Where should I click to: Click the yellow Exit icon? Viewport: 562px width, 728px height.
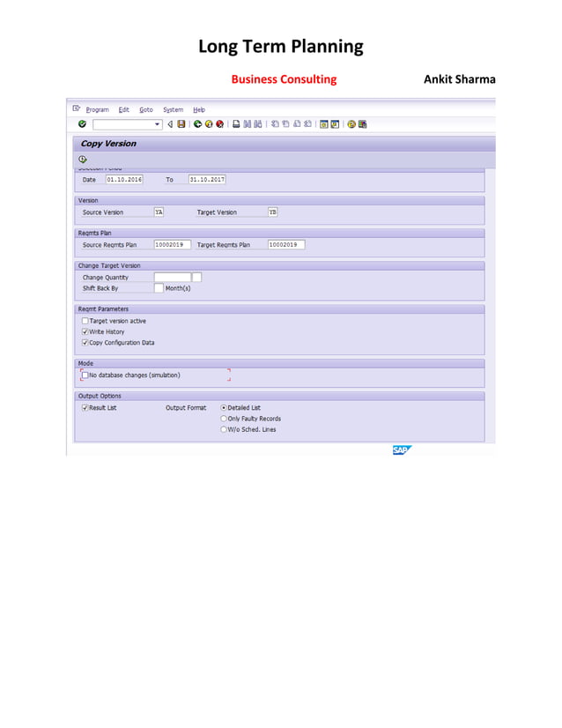tap(209, 124)
